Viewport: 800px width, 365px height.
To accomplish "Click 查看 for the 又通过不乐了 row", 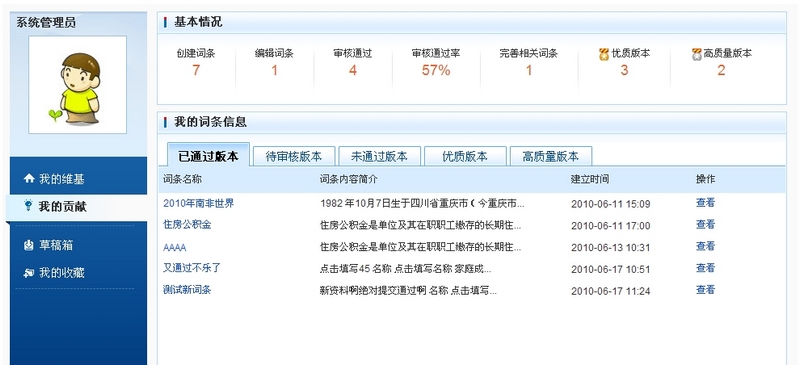I will click(705, 268).
